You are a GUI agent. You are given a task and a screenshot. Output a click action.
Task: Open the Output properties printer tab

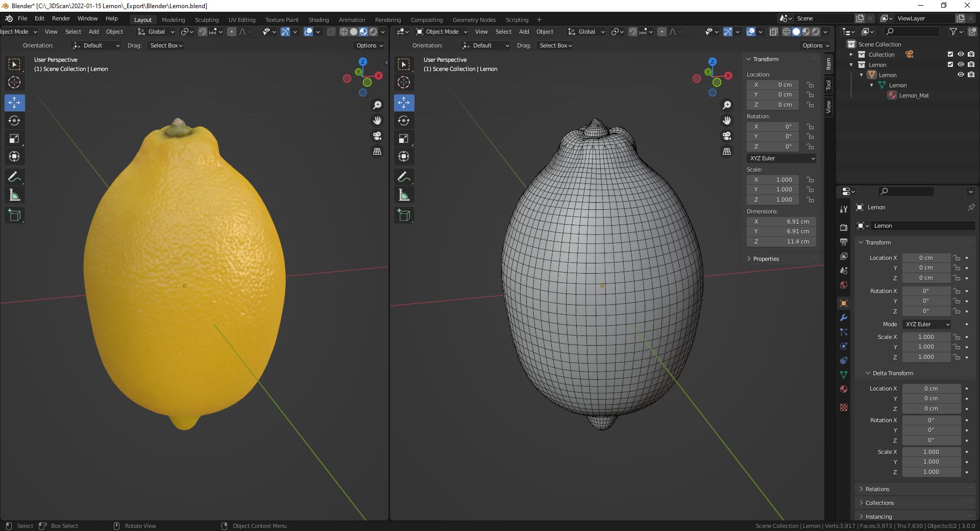coord(844,242)
